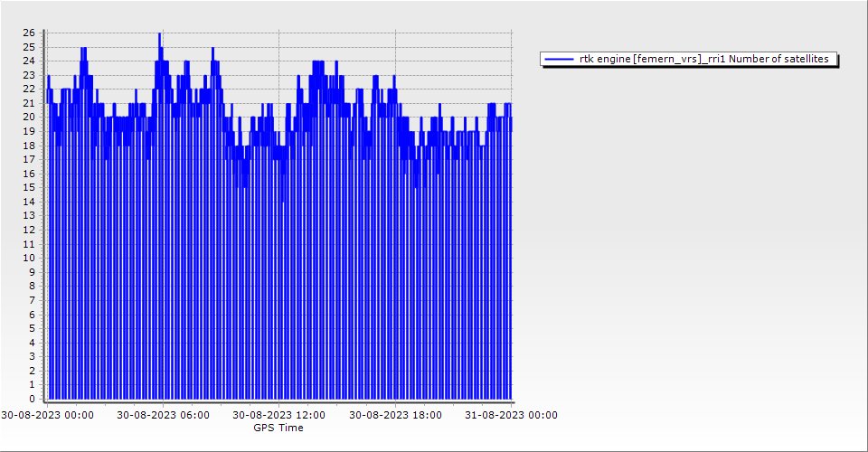
Task: Click the 26 label on the vertical axis
Action: pos(29,33)
